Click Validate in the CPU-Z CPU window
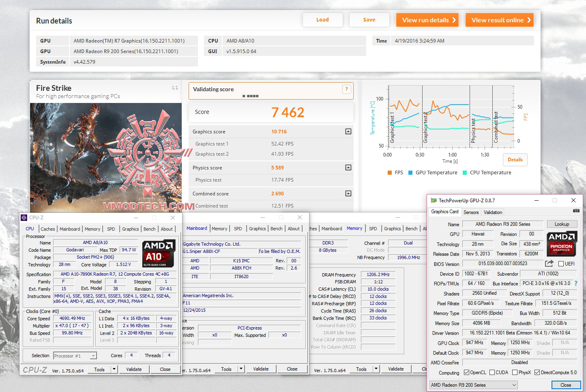The height and width of the screenshot is (392, 586). tap(134, 369)
